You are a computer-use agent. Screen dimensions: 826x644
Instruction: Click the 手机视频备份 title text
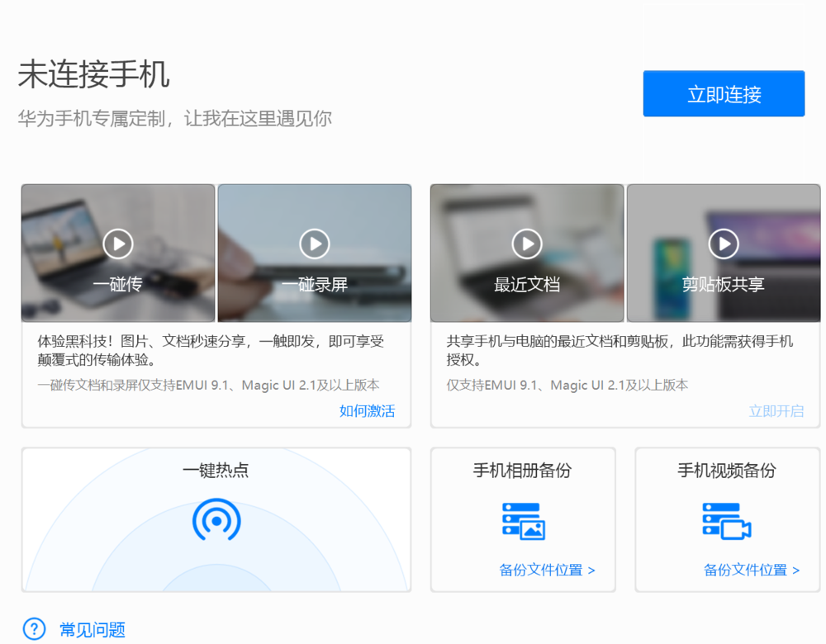click(x=727, y=470)
